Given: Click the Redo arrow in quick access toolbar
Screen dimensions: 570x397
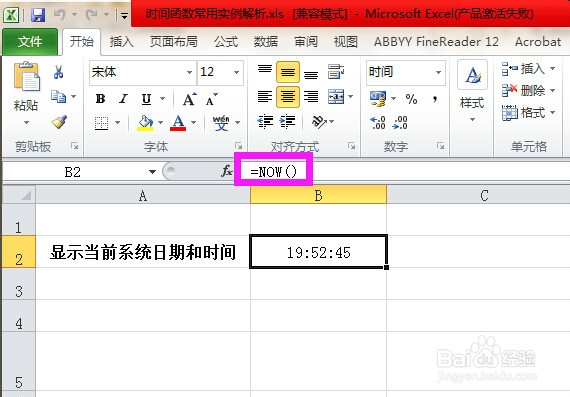Looking at the screenshot, I should pyautogui.click(x=91, y=15).
